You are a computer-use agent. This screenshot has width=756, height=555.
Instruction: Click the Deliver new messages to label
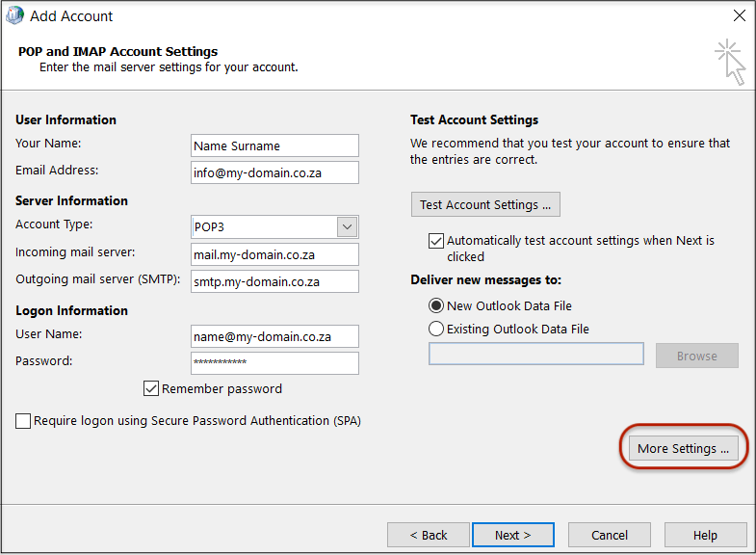click(x=486, y=280)
